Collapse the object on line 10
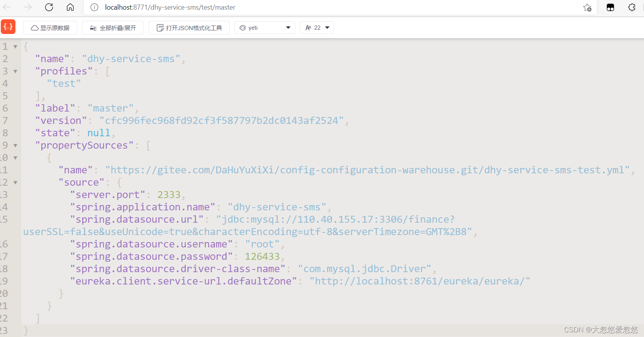 pyautogui.click(x=15, y=158)
